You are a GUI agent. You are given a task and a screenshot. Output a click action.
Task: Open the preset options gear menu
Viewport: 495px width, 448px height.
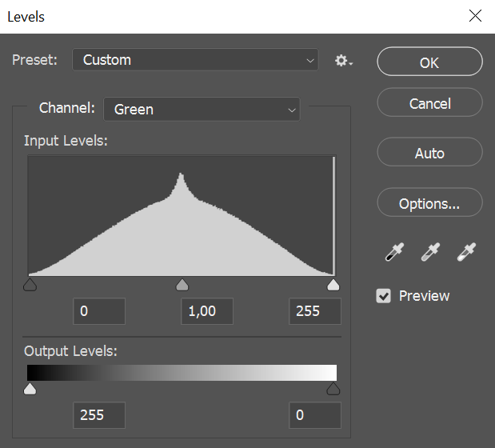(344, 60)
